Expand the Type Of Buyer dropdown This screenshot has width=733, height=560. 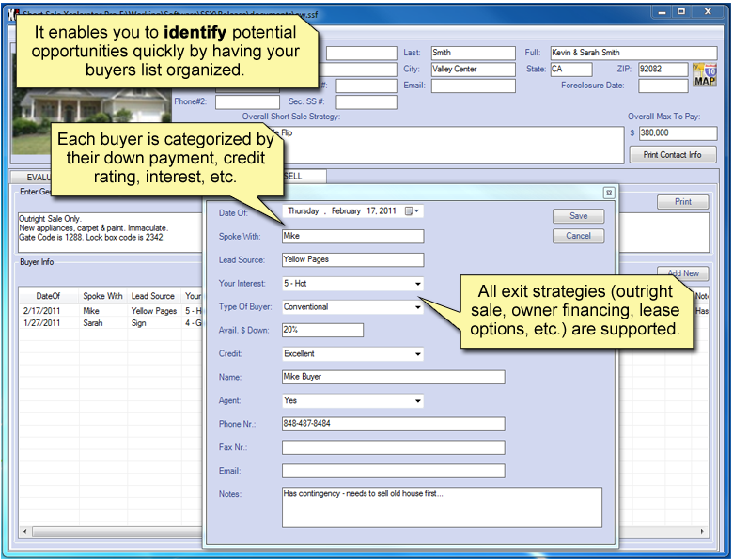pyautogui.click(x=417, y=307)
